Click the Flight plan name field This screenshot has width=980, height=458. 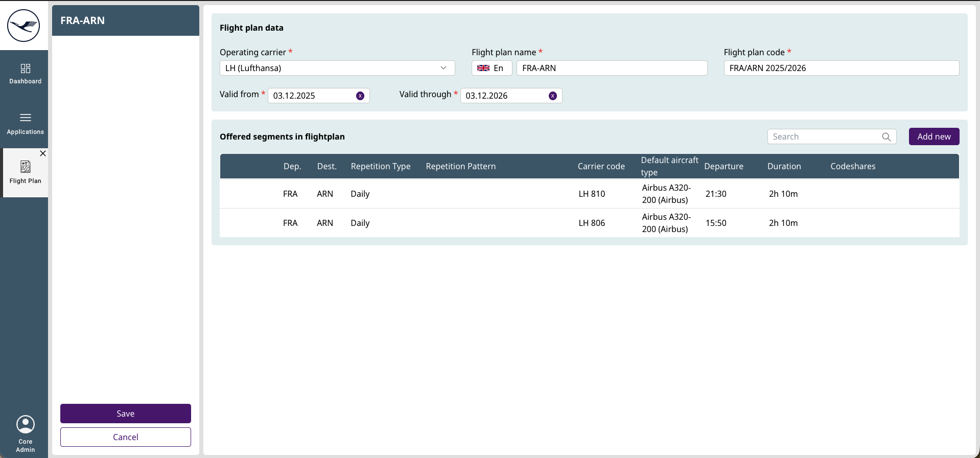612,68
